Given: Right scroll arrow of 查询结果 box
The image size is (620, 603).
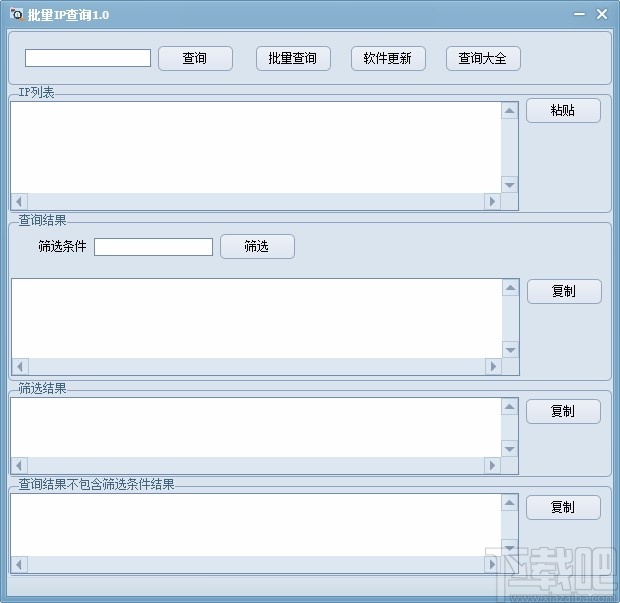Looking at the screenshot, I should click(x=493, y=367).
